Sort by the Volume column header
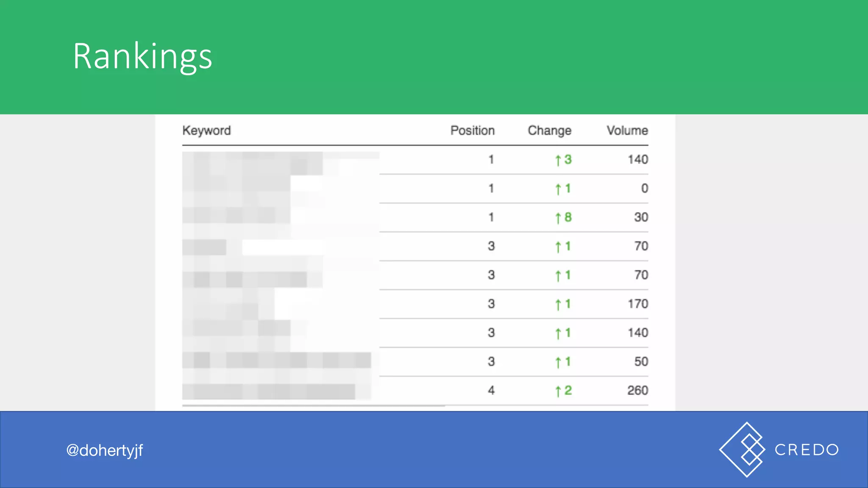This screenshot has width=868, height=488. (627, 130)
